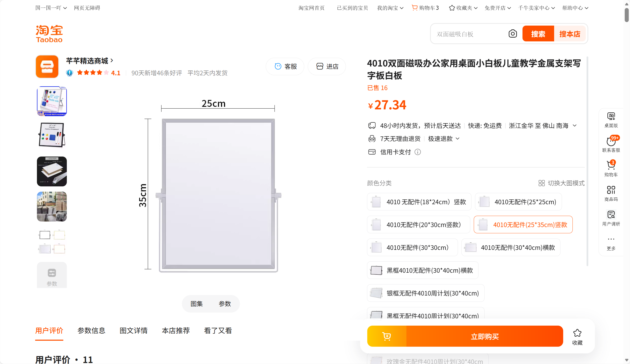Toggle 切换大图模式 view
The image size is (630, 364).
561,183
